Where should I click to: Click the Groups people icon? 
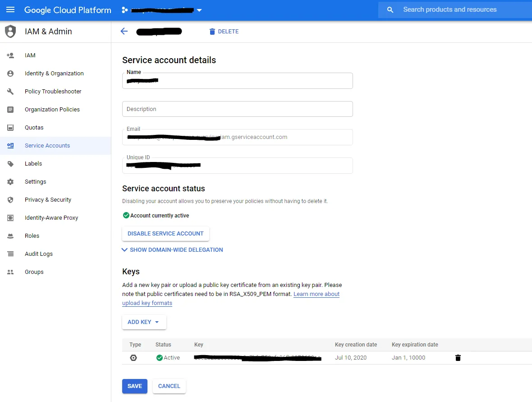click(10, 272)
